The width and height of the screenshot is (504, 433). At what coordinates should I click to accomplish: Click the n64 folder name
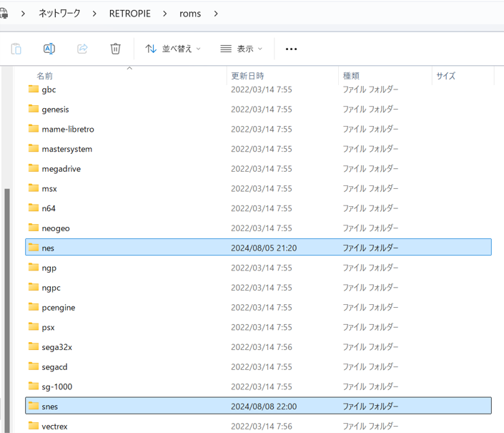click(49, 208)
